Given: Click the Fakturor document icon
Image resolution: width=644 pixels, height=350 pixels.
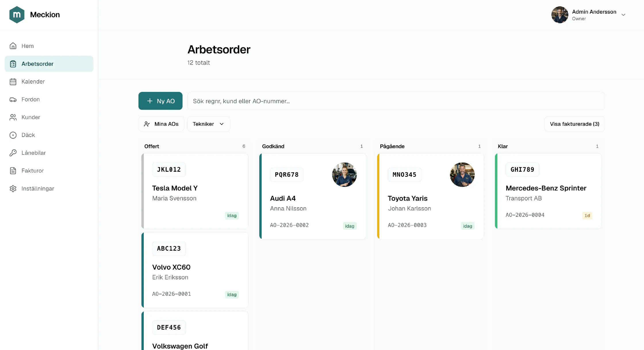Looking at the screenshot, I should (x=13, y=171).
